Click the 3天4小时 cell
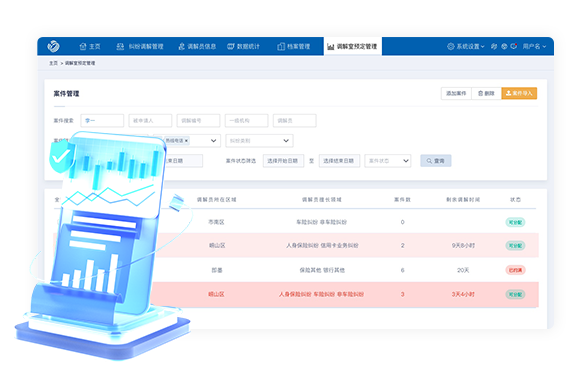This screenshot has width=570, height=375. click(463, 294)
